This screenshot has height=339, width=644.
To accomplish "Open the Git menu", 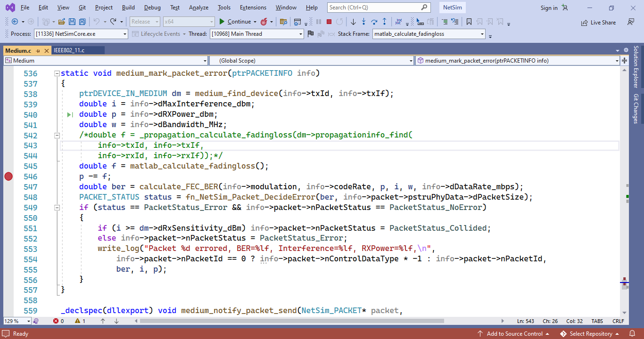I will [x=82, y=8].
